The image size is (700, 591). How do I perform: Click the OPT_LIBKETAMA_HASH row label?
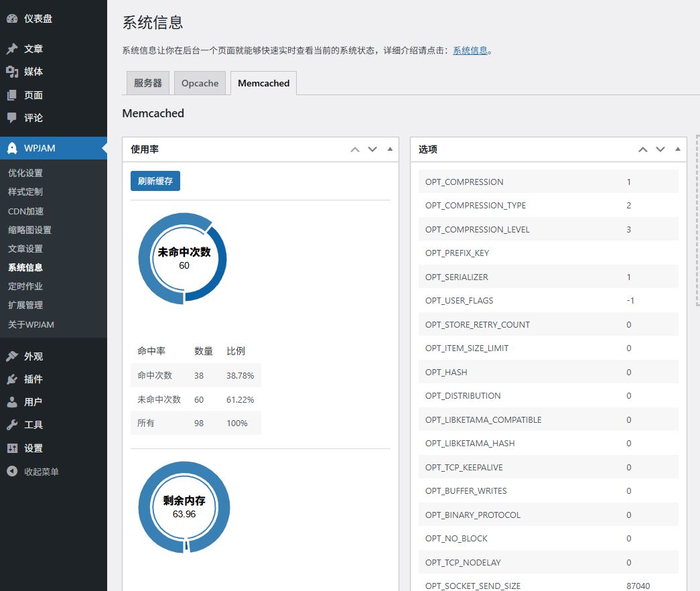470,444
